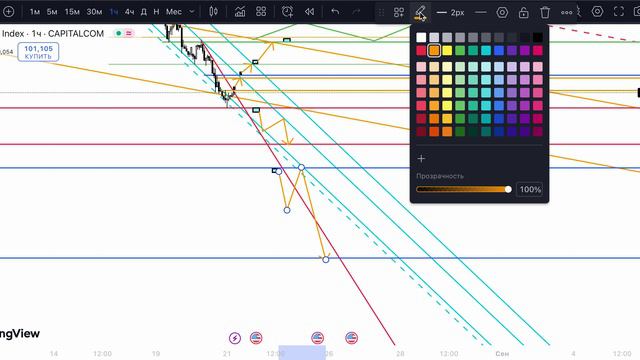The width and height of the screenshot is (640, 360).
Task: Pick the bright pink swatch in the main color row
Action: tap(538, 51)
